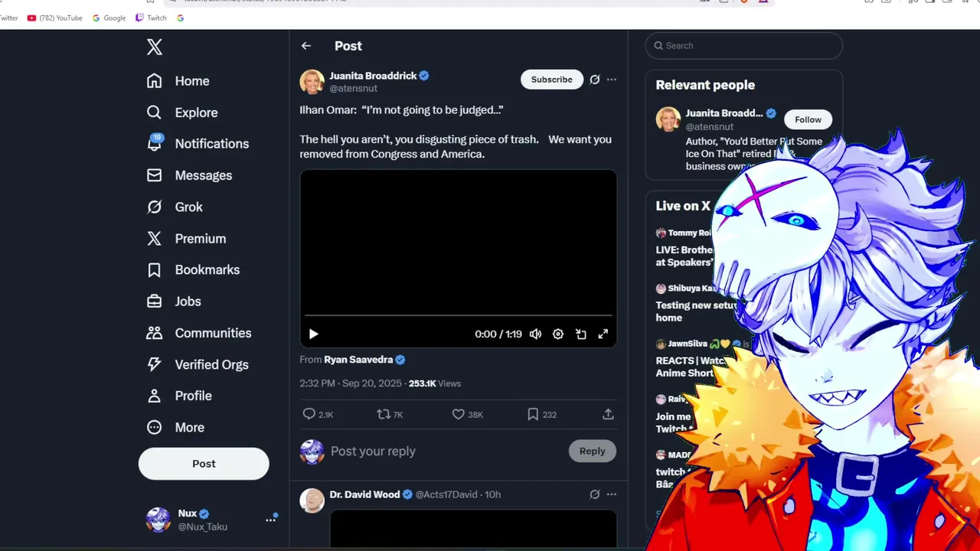980x551 pixels.
Task: Open Ryan Saavedra's profile link
Action: pyautogui.click(x=358, y=360)
